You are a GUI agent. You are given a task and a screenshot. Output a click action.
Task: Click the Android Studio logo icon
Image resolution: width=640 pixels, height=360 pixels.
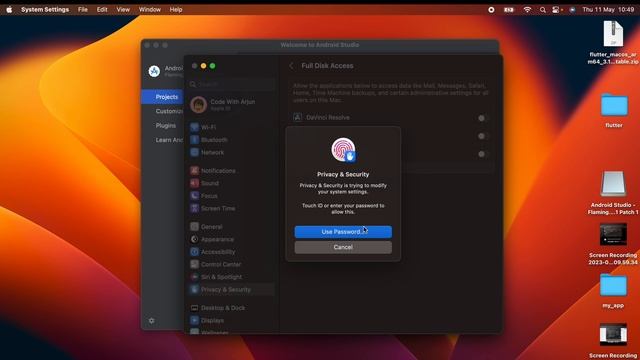tap(154, 71)
